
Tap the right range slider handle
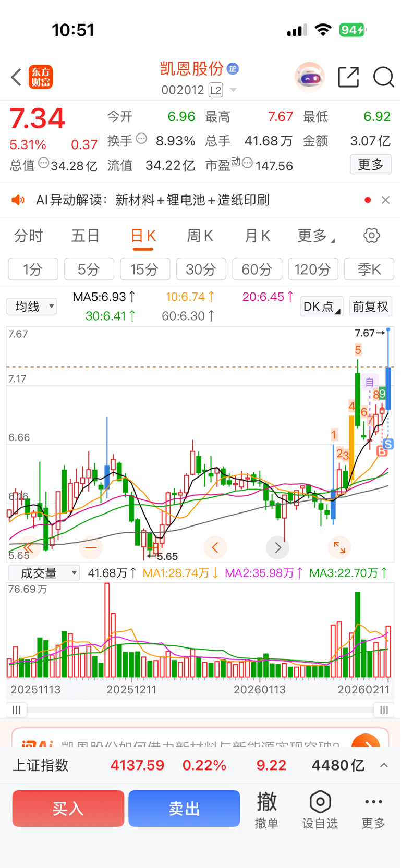point(384,710)
